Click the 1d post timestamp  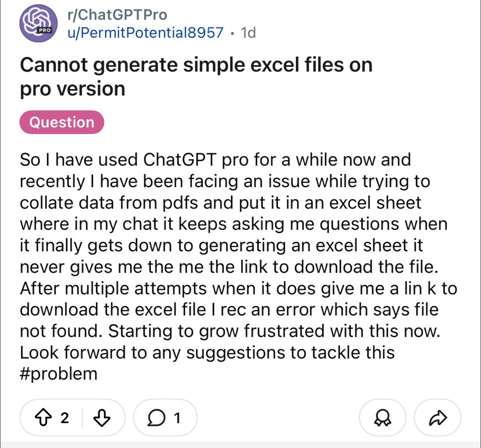pyautogui.click(x=249, y=33)
